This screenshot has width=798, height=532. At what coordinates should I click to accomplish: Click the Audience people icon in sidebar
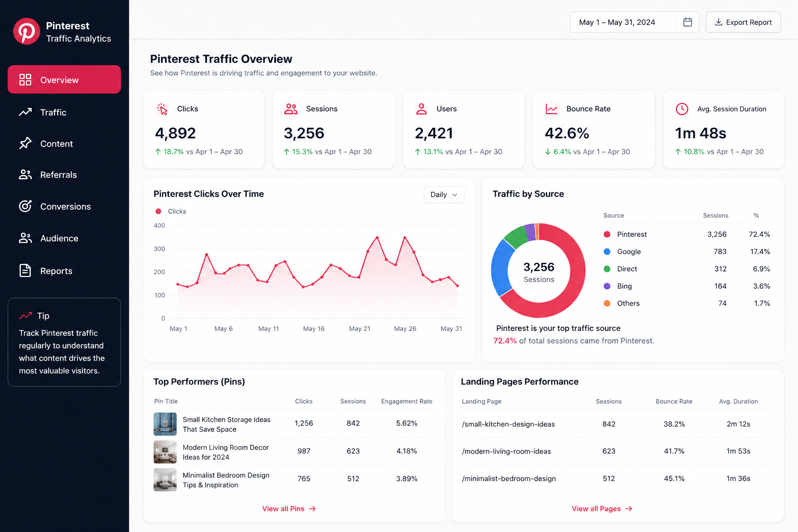coord(25,238)
